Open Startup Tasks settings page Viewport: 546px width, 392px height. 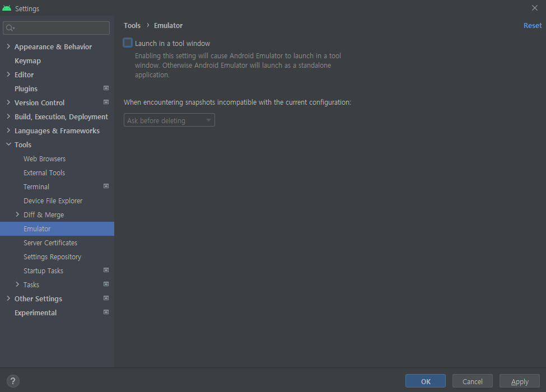(44, 271)
